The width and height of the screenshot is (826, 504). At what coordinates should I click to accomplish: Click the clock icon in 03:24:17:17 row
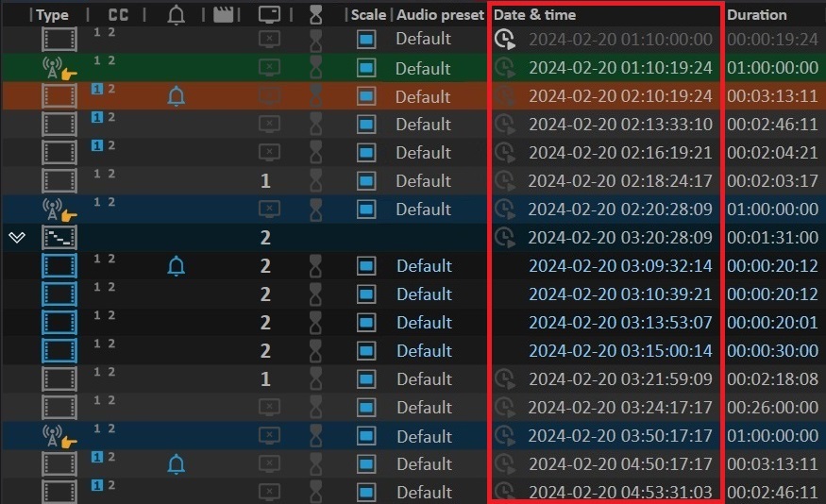click(505, 407)
